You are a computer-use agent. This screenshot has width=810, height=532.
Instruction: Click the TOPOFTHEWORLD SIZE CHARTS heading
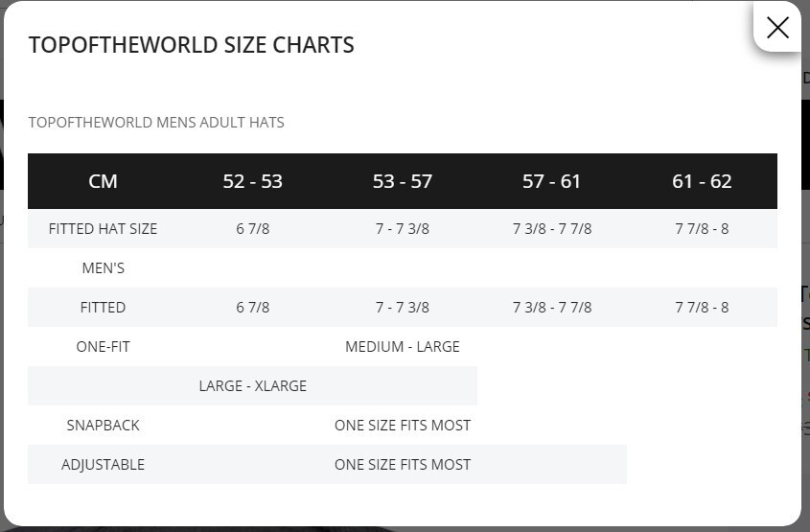point(191,45)
